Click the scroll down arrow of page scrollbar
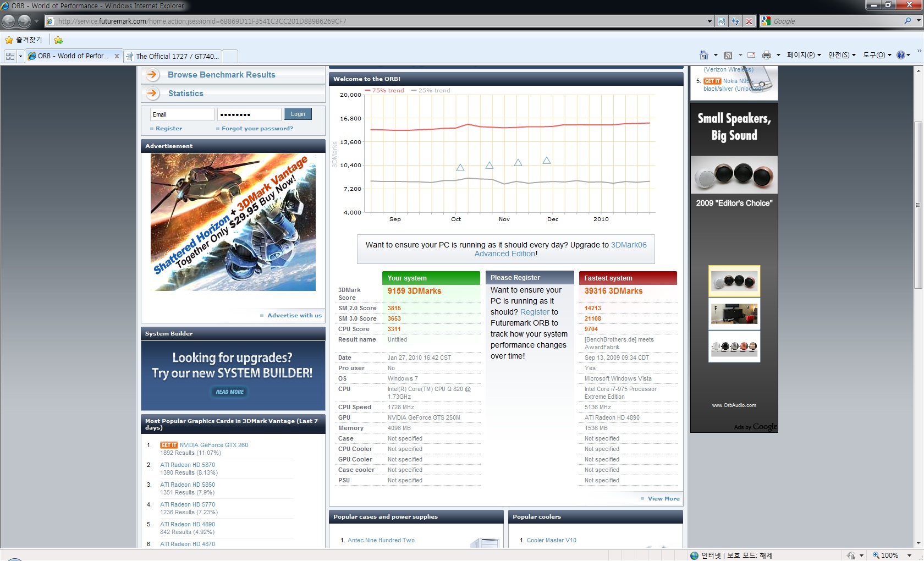Viewport: 924px width, 561px height. [x=918, y=543]
